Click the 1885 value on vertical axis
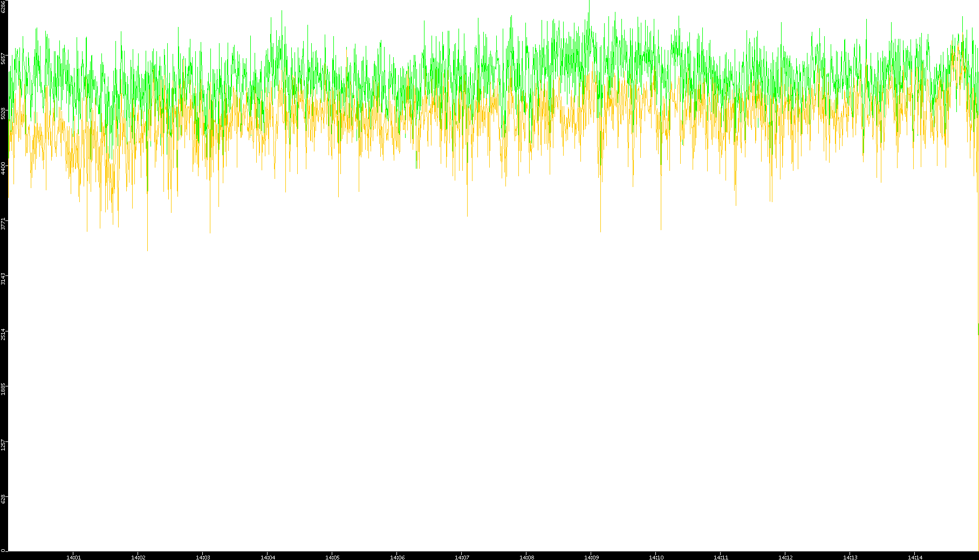Viewport: 979px width, 560px height. coord(3,389)
